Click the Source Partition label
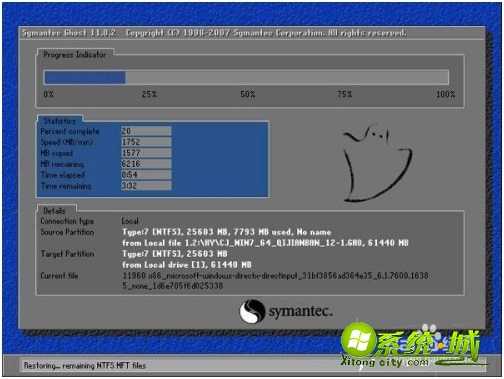This screenshot has width=504, height=379. [x=67, y=232]
